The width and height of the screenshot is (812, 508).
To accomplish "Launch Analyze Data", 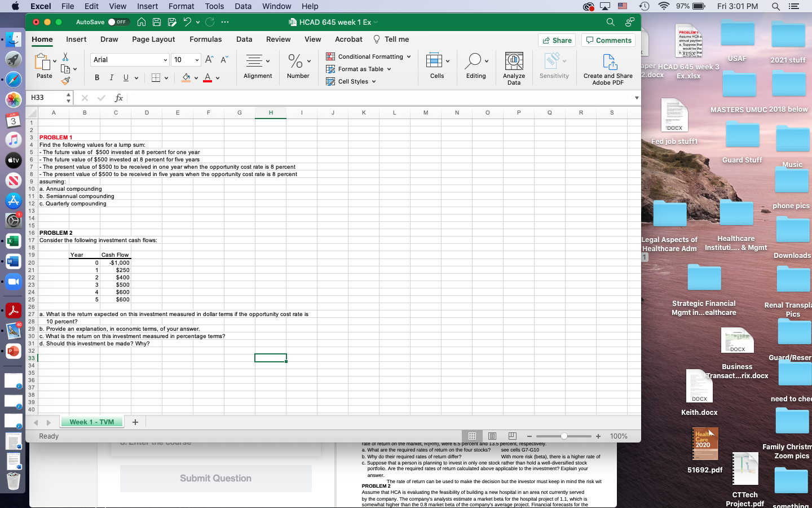I will click(x=514, y=67).
